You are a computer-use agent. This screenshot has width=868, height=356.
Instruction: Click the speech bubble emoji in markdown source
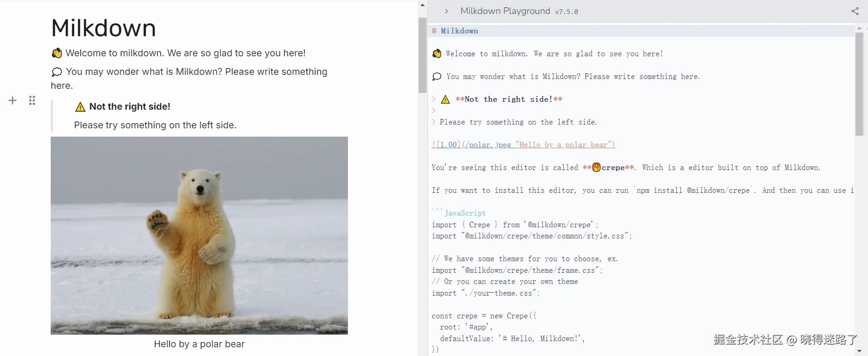click(x=437, y=77)
